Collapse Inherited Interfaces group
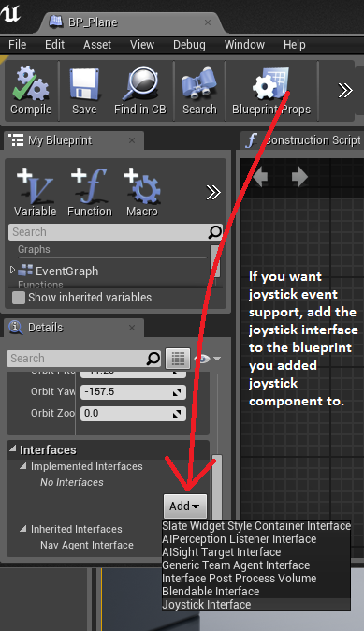This screenshot has width=364, height=631. tap(23, 528)
